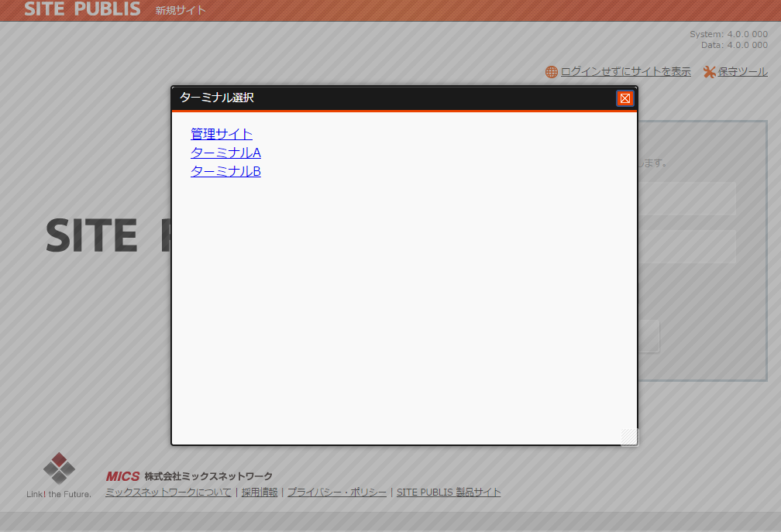Open ミックスネットワークについて footer link
The height and width of the screenshot is (532, 781).
(168, 493)
